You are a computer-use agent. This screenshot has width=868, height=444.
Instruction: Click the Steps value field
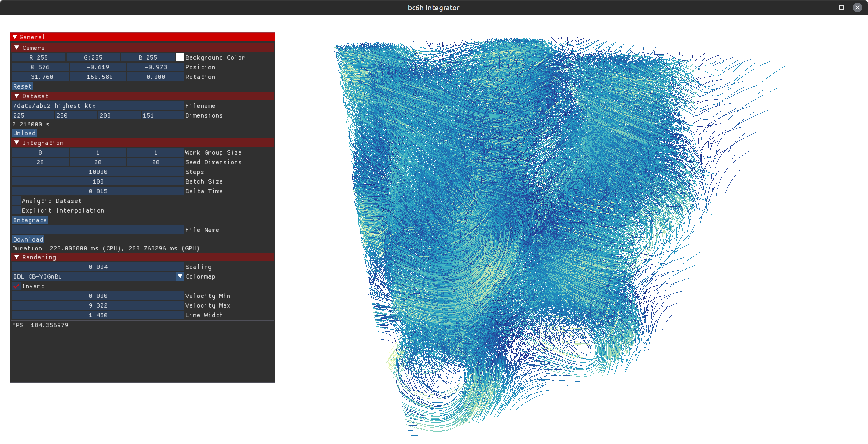(x=98, y=172)
